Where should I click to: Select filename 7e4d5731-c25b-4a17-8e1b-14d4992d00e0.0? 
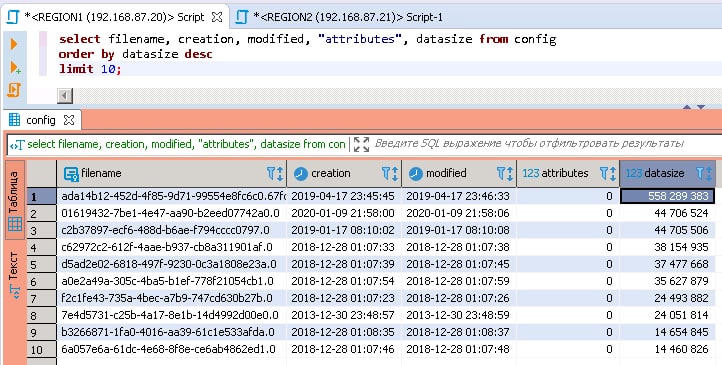point(171,315)
